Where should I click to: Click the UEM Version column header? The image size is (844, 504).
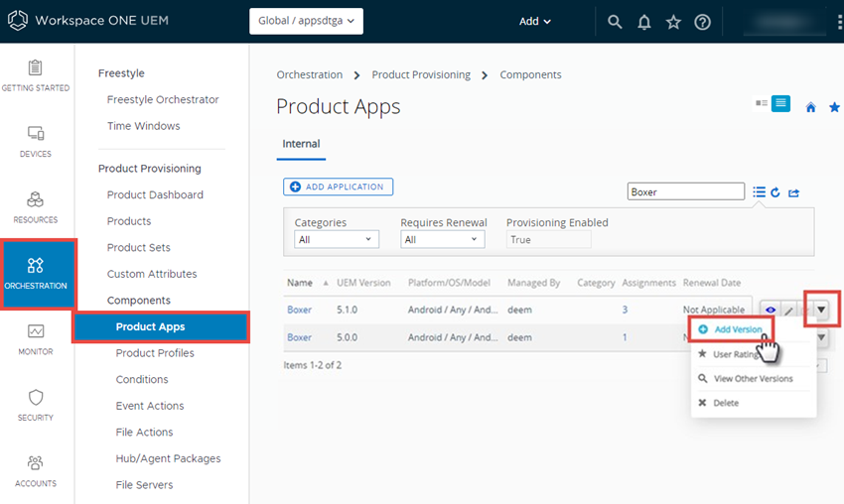click(x=363, y=283)
